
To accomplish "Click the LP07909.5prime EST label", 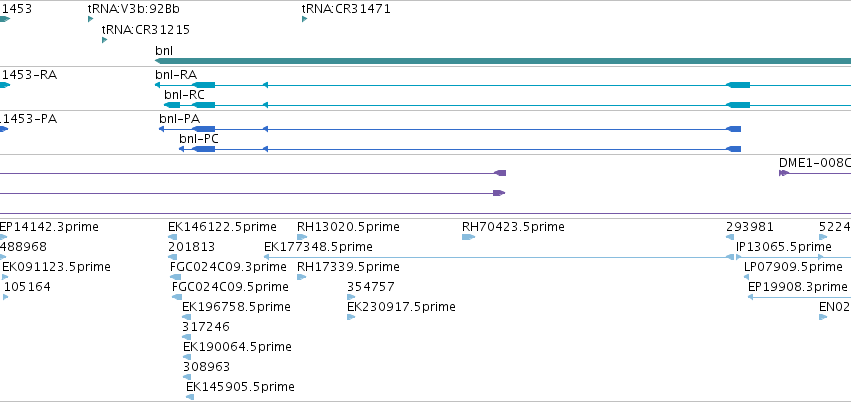I will pos(793,267).
